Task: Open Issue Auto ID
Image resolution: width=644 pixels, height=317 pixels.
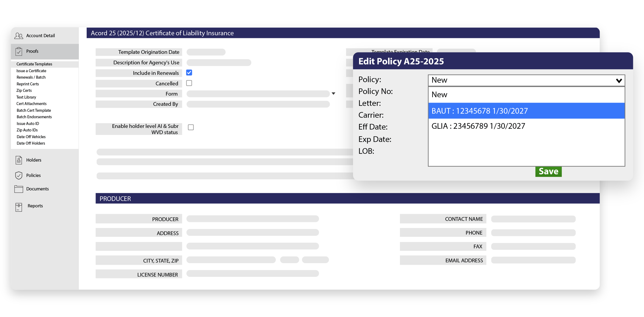Action: point(28,124)
